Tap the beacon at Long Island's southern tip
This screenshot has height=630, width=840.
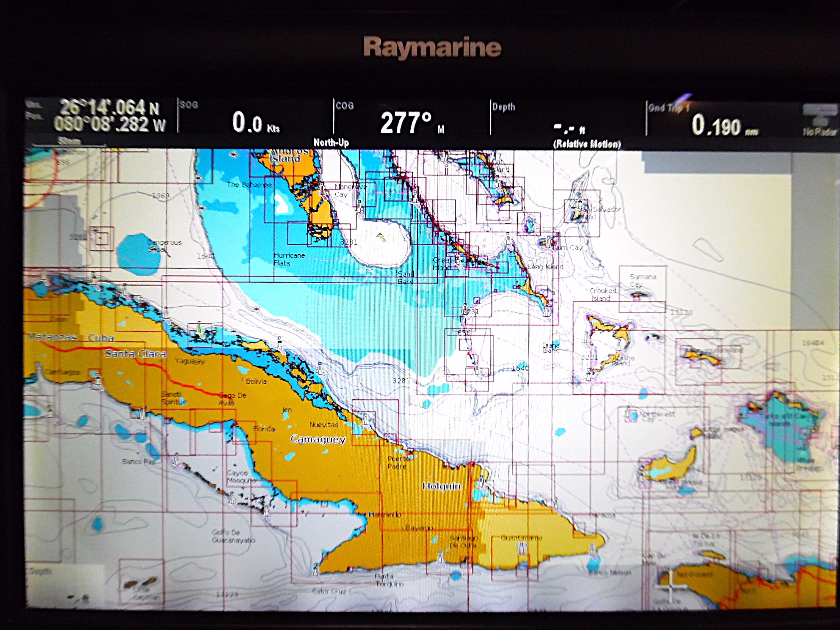point(547,310)
